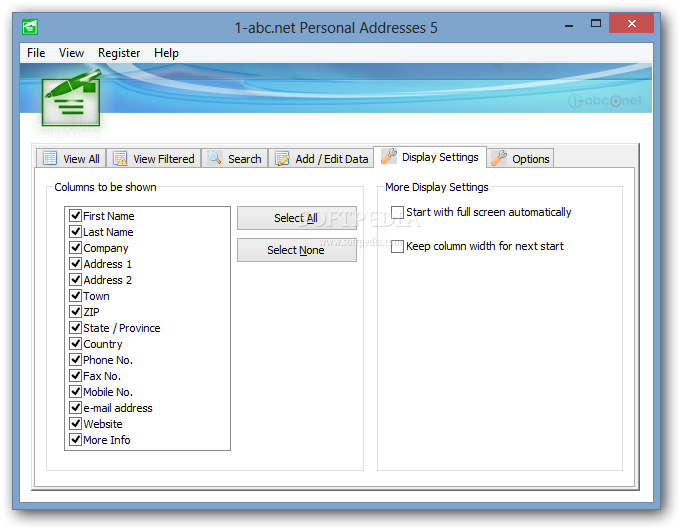
Task: Switch to the View Filtered tab
Action: (x=154, y=159)
